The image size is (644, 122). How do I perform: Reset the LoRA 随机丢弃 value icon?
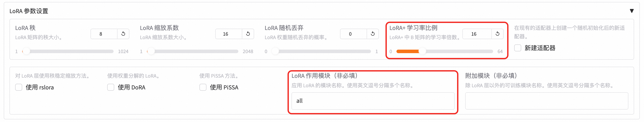tap(373, 34)
